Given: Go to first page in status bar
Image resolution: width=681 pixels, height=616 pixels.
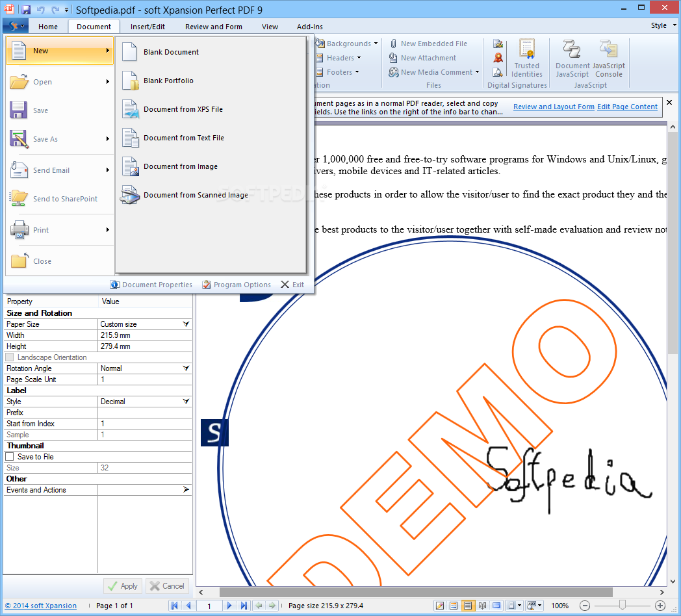Looking at the screenshot, I should point(175,606).
